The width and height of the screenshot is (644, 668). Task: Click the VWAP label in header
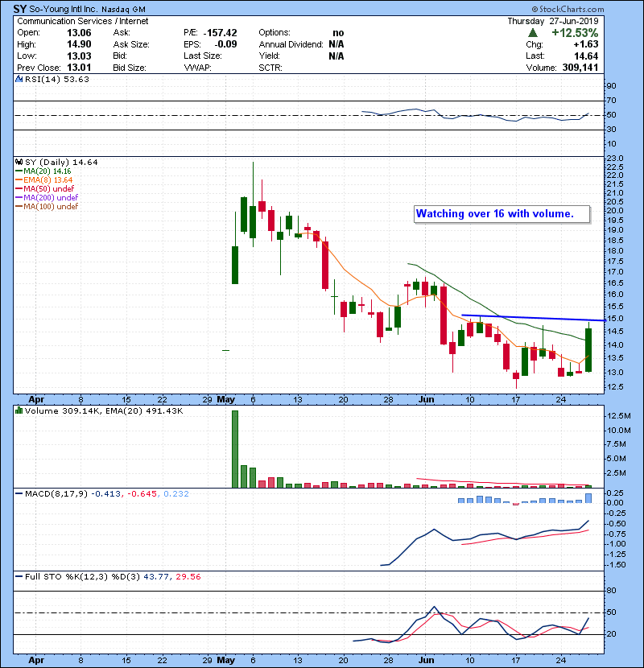pyautogui.click(x=197, y=68)
